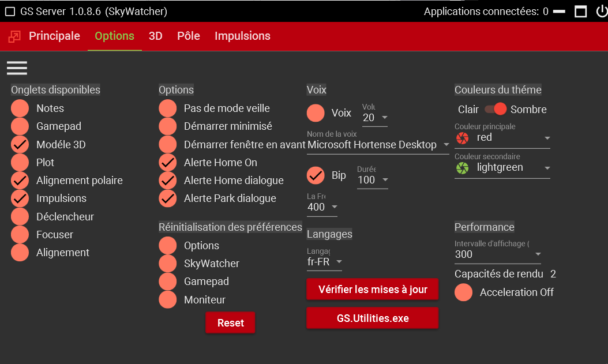Click the Reset preferences button
The width and height of the screenshot is (608, 364).
coord(230,323)
